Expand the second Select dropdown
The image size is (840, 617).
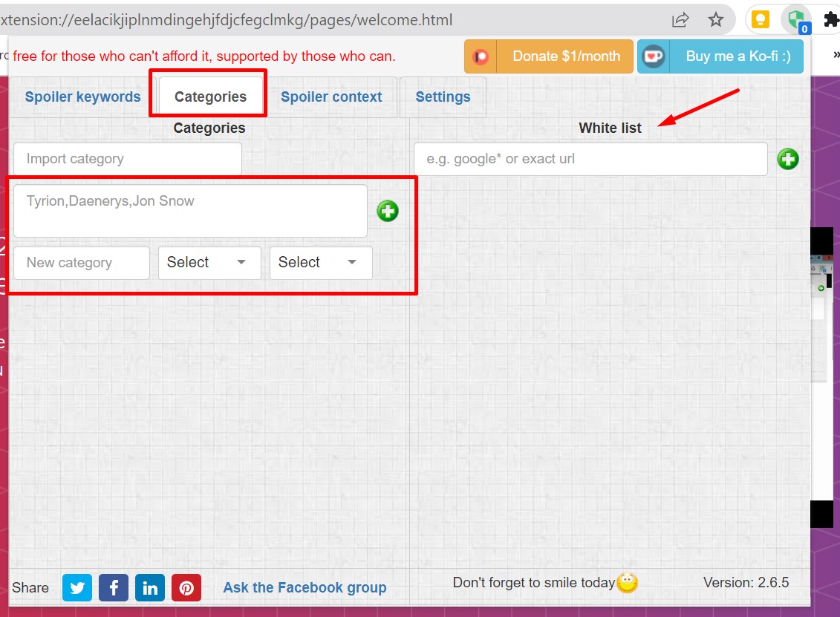tap(321, 262)
